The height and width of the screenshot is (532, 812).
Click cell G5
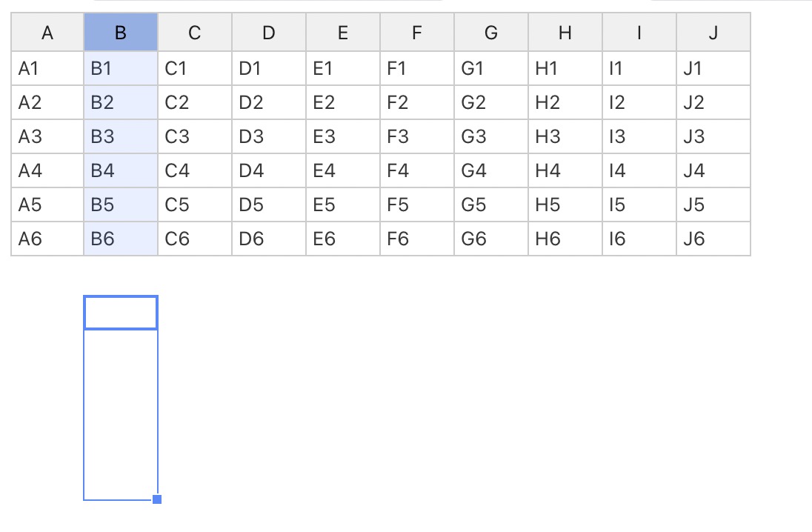pos(491,205)
